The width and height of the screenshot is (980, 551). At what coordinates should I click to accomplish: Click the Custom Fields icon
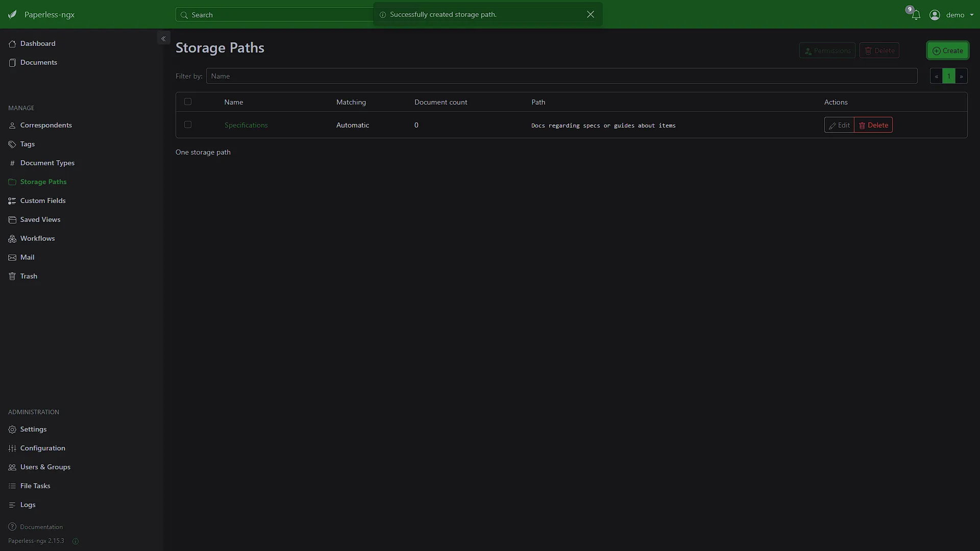(x=12, y=201)
